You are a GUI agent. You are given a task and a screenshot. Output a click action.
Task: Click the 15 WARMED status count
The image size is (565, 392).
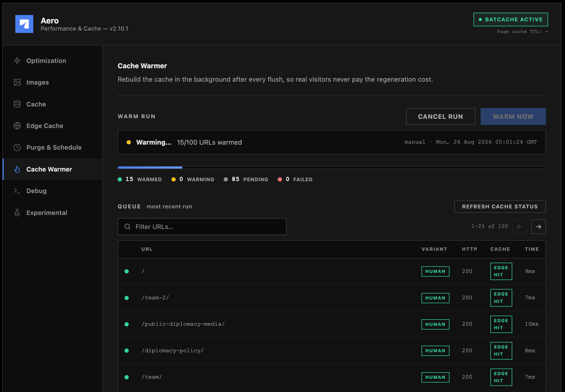[140, 179]
